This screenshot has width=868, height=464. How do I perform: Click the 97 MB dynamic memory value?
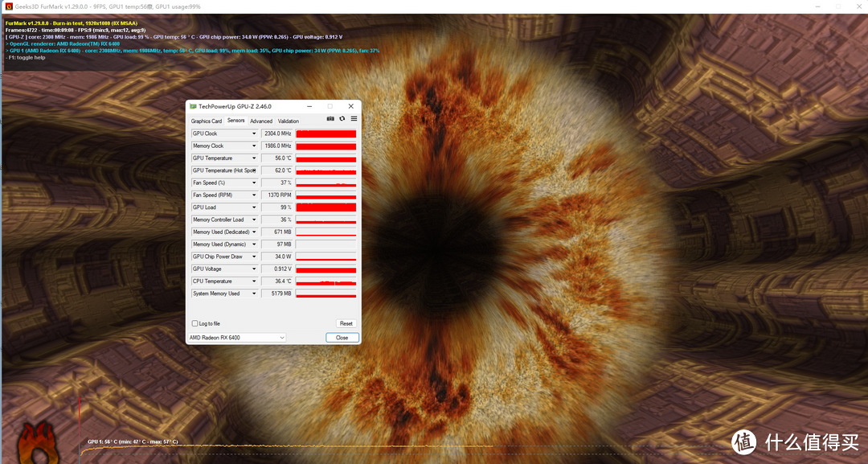(x=276, y=244)
